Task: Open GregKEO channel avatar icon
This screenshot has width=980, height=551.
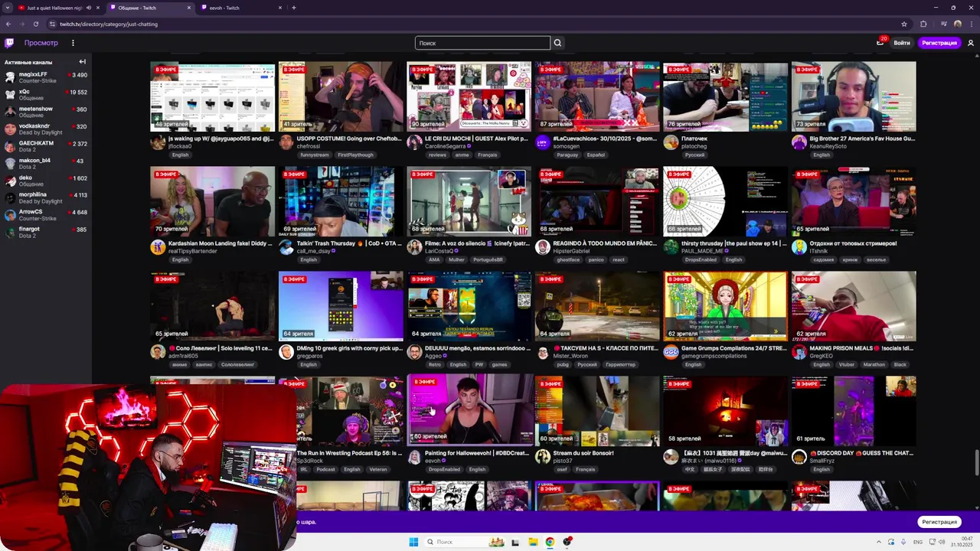Action: point(799,352)
